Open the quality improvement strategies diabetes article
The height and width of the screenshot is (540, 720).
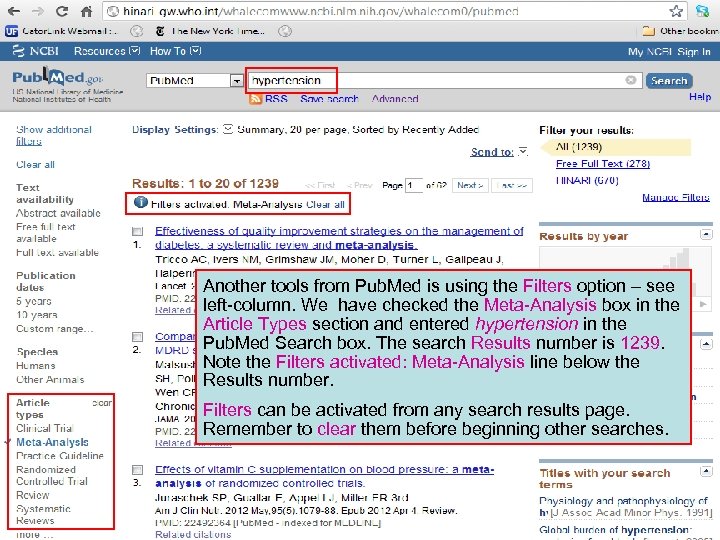pyautogui.click(x=339, y=238)
